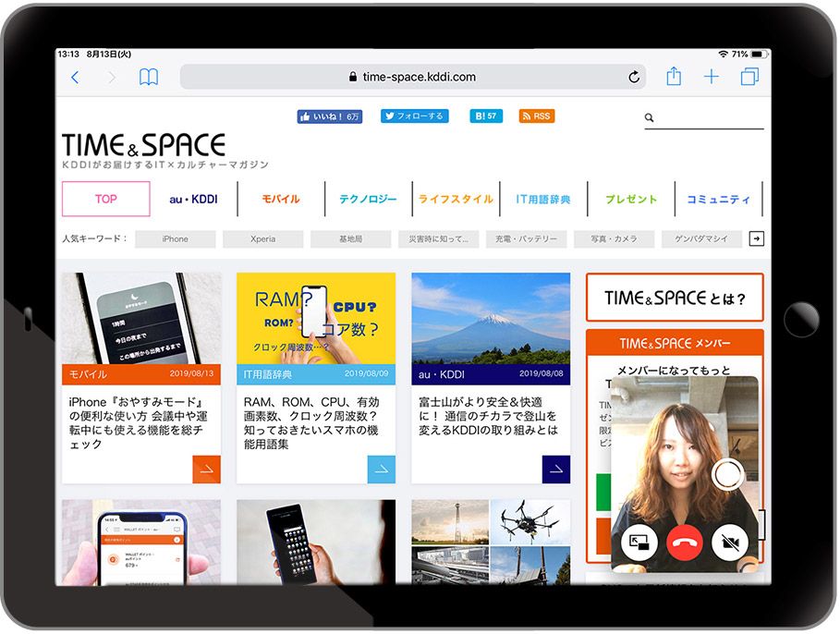Click the iPhone keyword tag
Viewport: 840px width, 634px height.
click(x=176, y=239)
